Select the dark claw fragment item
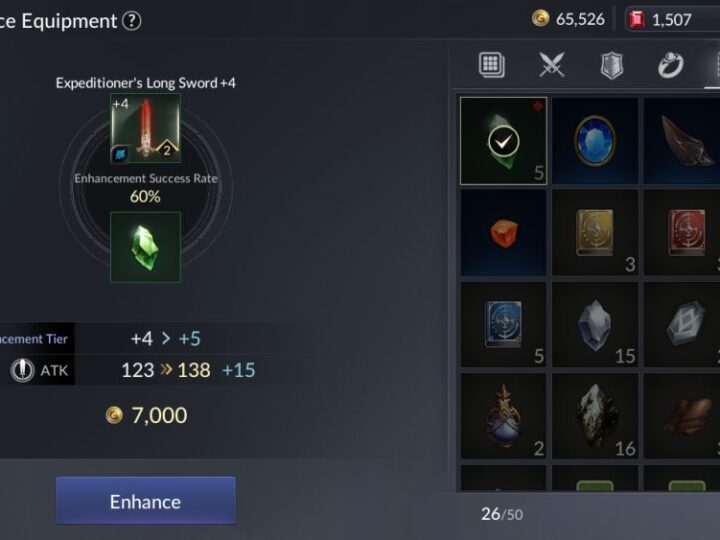This screenshot has width=720, height=540. click(x=681, y=141)
